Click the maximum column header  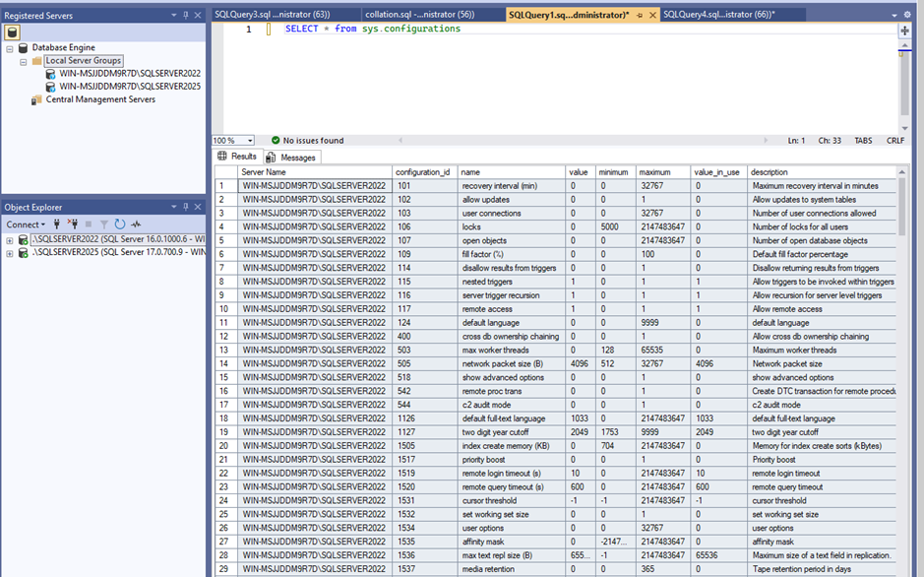coord(663,172)
